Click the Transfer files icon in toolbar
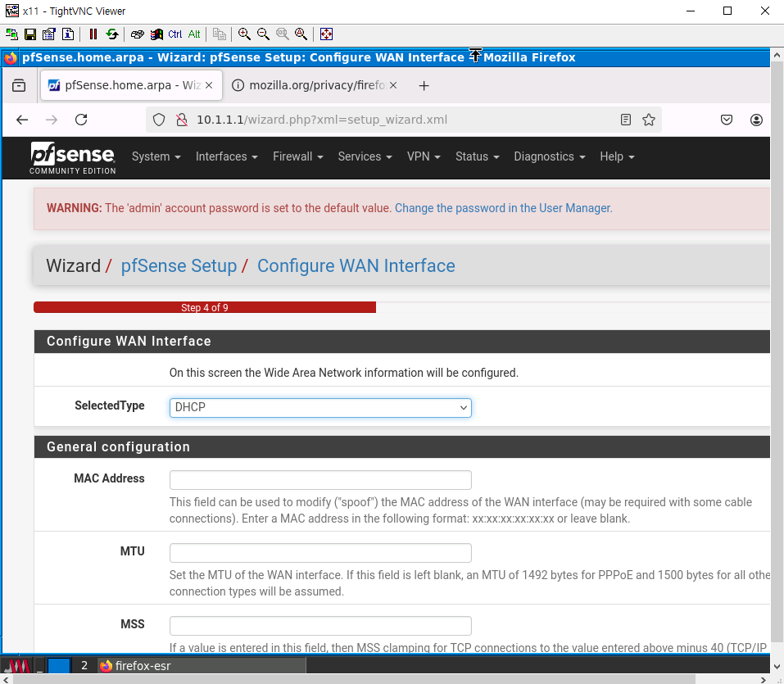784x684 pixels. coord(220,34)
